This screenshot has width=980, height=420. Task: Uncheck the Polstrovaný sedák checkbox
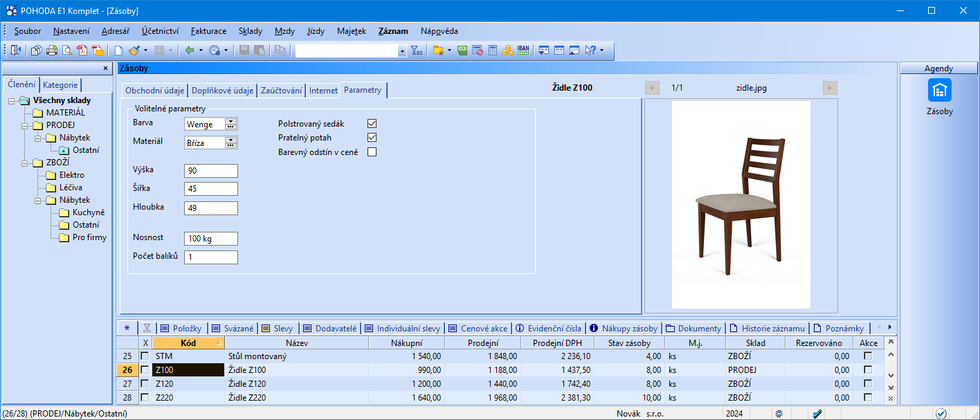pyautogui.click(x=372, y=124)
